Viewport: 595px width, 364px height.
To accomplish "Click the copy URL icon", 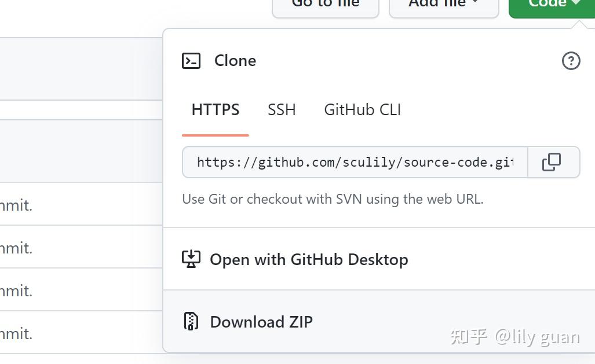I will pos(553,163).
